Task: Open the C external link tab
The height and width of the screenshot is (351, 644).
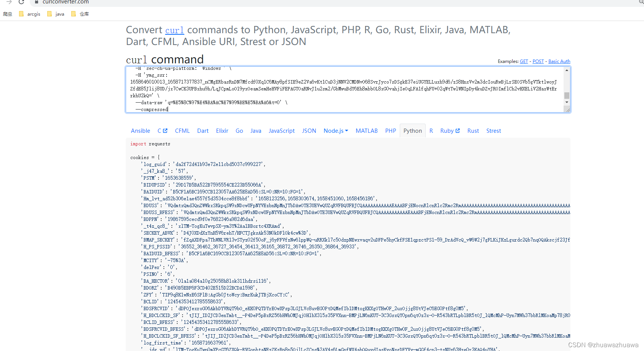Action: tap(163, 131)
